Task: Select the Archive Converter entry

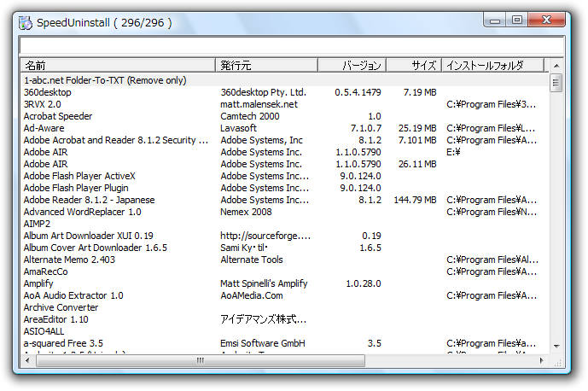Action: click(61, 307)
